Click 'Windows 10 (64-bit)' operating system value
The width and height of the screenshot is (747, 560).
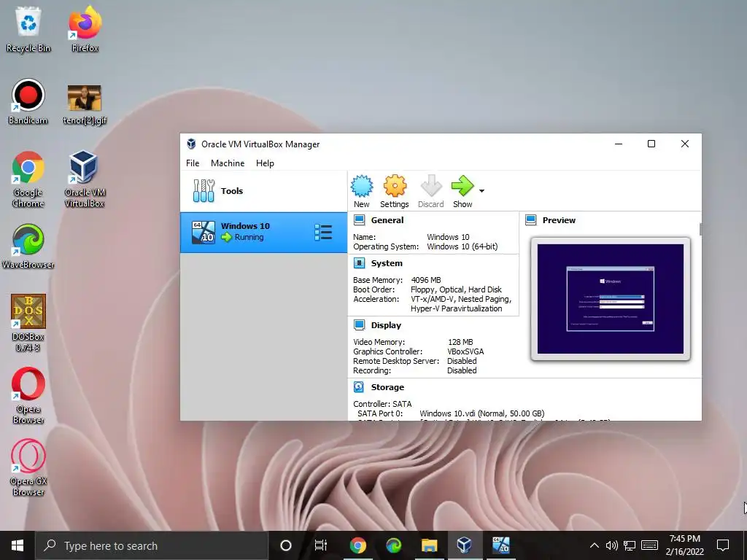tap(462, 246)
